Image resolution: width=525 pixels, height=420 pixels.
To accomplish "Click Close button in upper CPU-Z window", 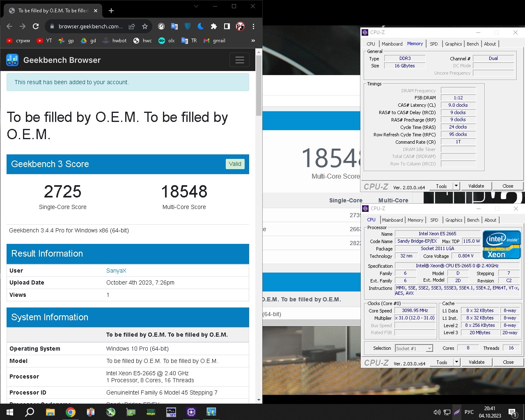I will (x=508, y=186).
